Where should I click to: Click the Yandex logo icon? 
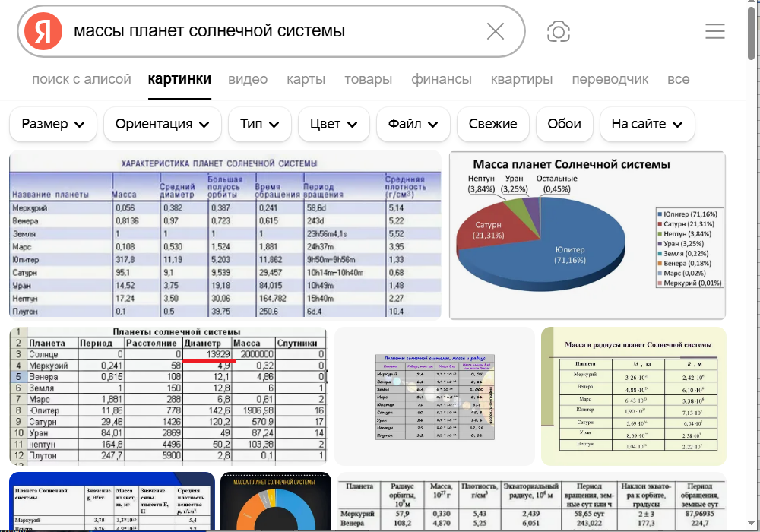click(x=43, y=31)
